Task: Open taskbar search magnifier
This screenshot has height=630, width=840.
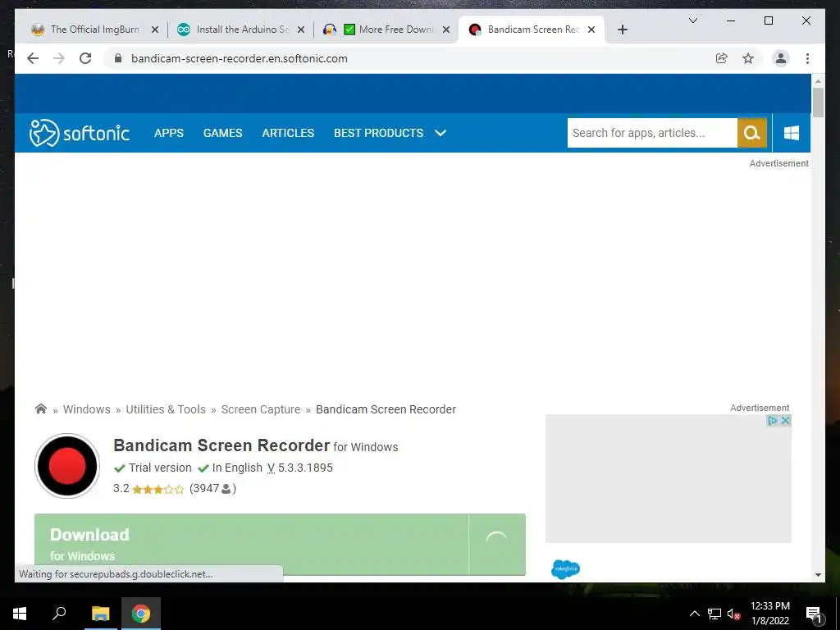Action: click(x=59, y=614)
